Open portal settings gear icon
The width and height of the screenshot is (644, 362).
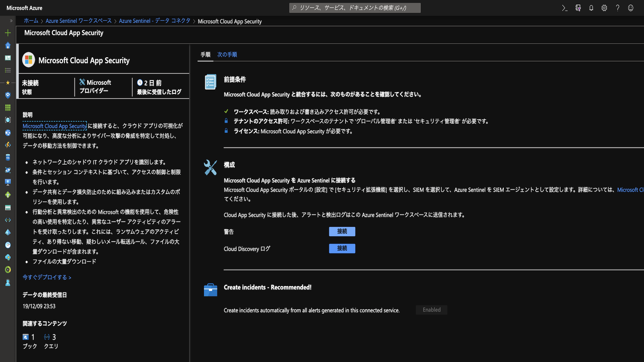(x=604, y=8)
